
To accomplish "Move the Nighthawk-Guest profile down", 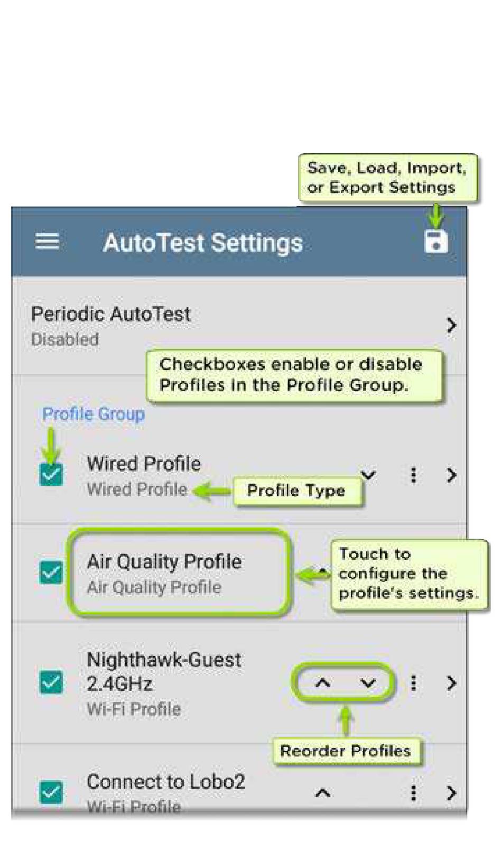I will [x=368, y=683].
